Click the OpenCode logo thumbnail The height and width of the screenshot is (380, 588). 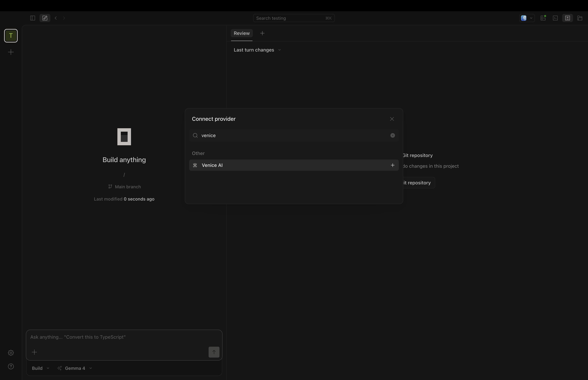tap(124, 137)
